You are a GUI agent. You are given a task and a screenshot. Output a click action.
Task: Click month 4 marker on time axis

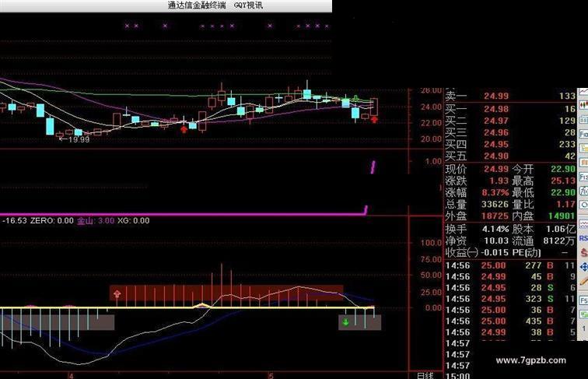coord(70,376)
